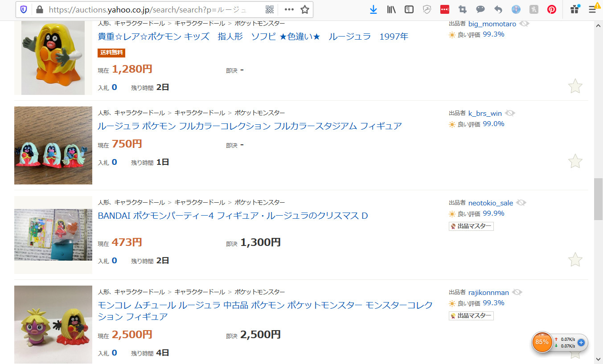Hide seller rajikonnman with eye icon
603x364 pixels.
[x=517, y=292]
